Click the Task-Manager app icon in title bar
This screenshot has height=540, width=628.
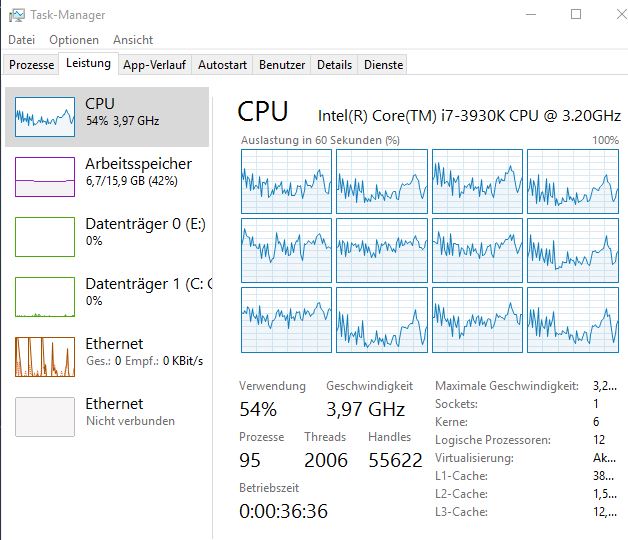pyautogui.click(x=16, y=15)
